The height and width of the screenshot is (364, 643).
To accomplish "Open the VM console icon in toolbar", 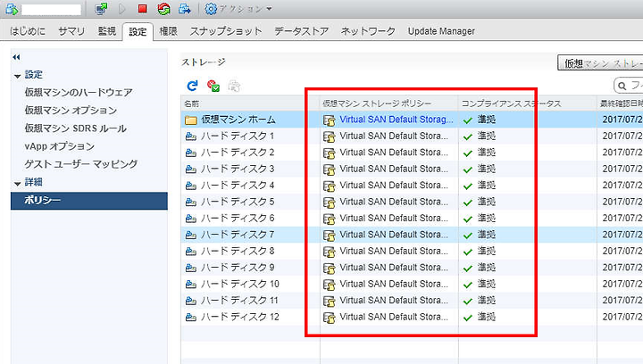I will [101, 9].
